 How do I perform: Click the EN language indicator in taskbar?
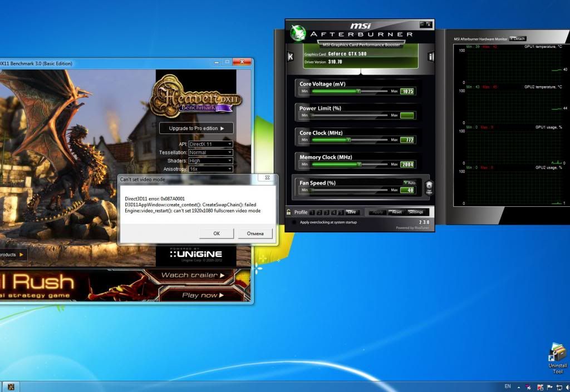[507, 386]
